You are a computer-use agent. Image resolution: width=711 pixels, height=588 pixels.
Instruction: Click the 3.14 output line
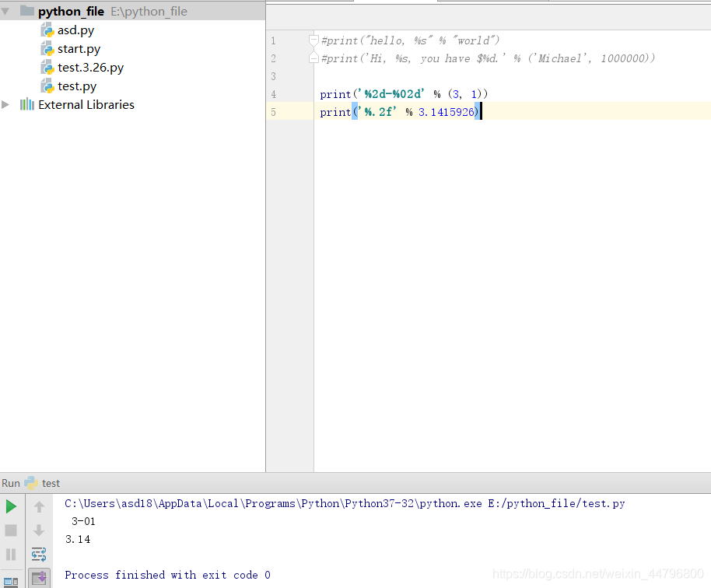click(x=78, y=540)
